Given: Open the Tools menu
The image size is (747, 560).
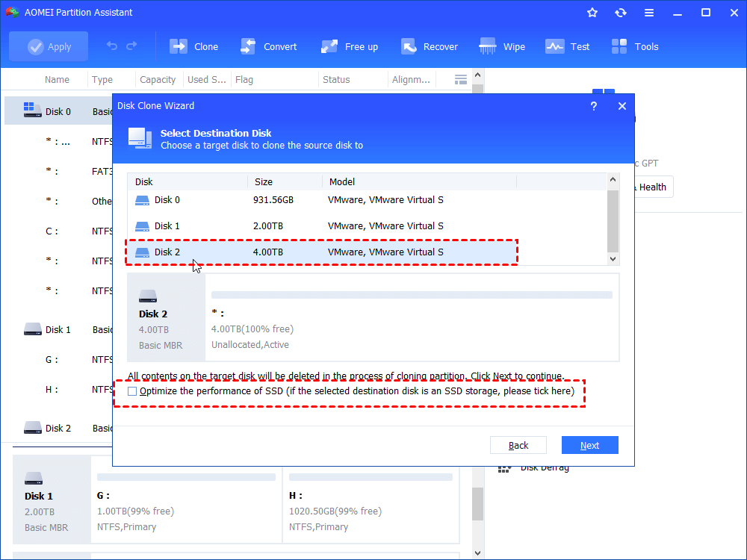Looking at the screenshot, I should pos(634,46).
